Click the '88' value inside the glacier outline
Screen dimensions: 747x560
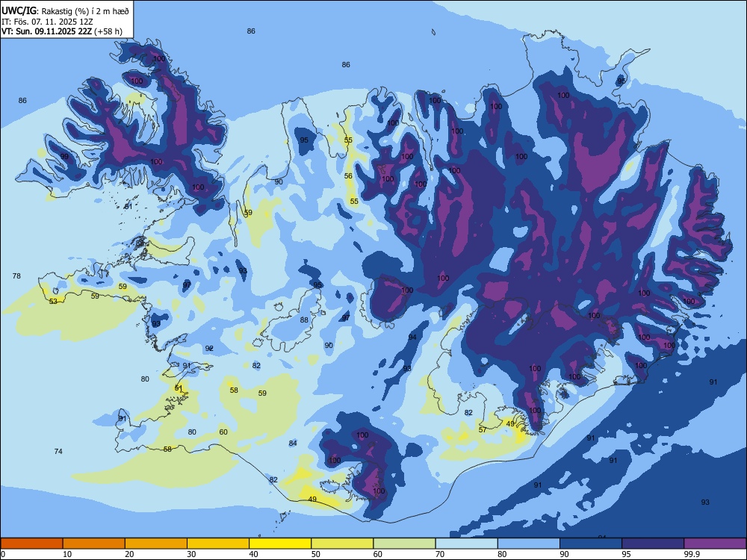tap(304, 320)
